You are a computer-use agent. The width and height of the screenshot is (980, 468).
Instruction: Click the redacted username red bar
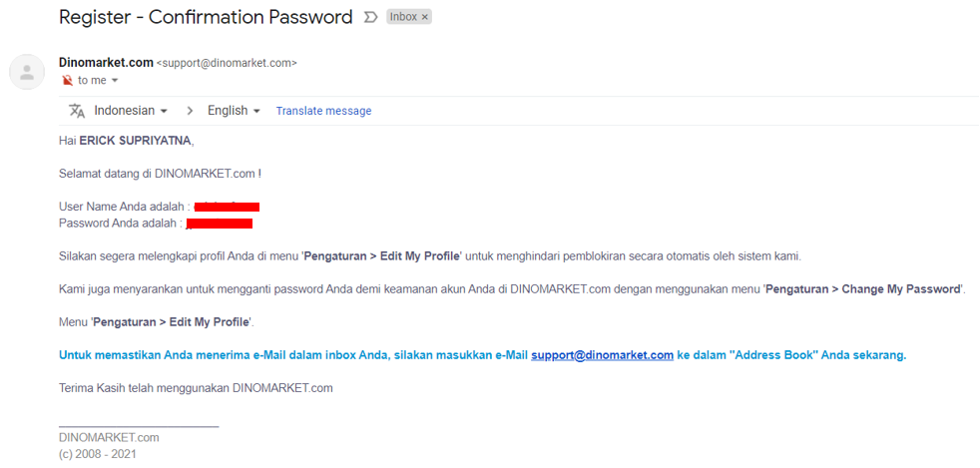(227, 207)
